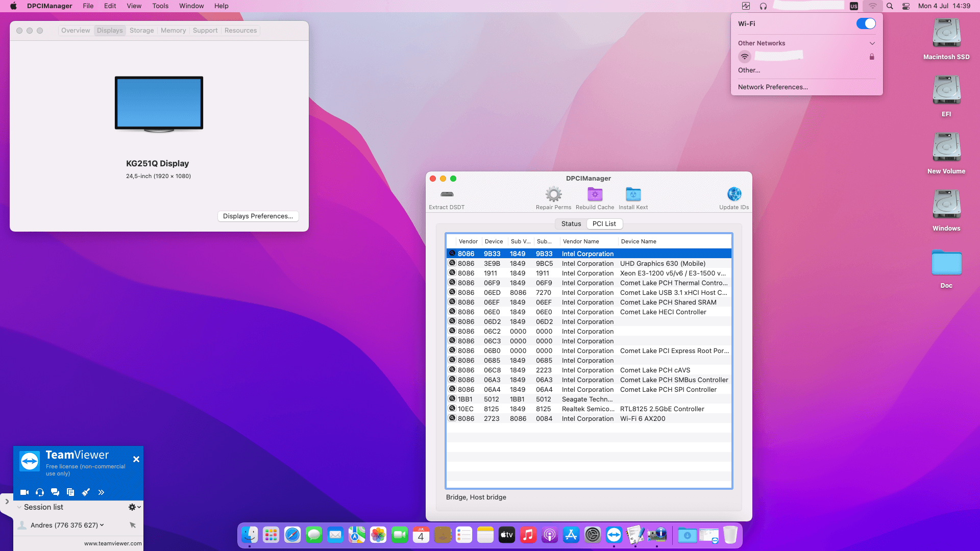This screenshot has width=980, height=551.
Task: Click the Rebuild Cache toolbar icon
Action: pyautogui.click(x=595, y=194)
